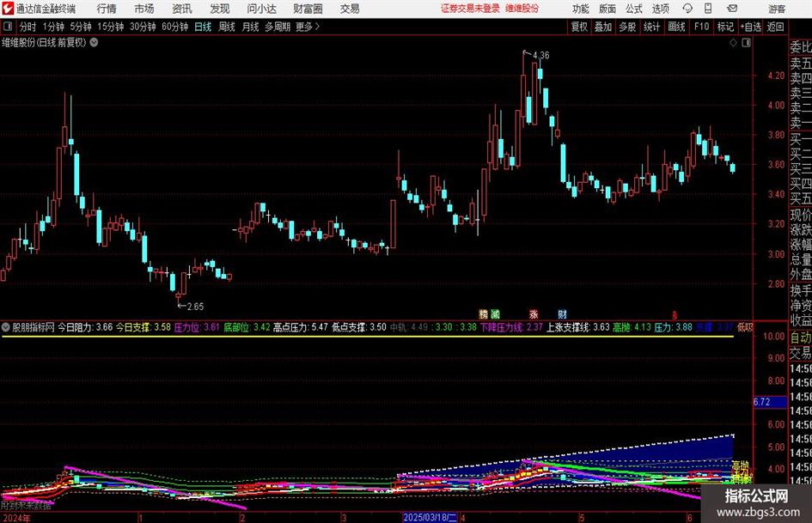The width and height of the screenshot is (812, 523).
Task: Click the 复权 button
Action: point(579,27)
